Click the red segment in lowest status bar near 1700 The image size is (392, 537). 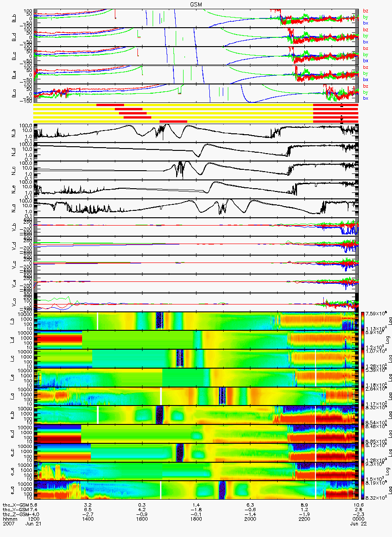click(x=173, y=121)
